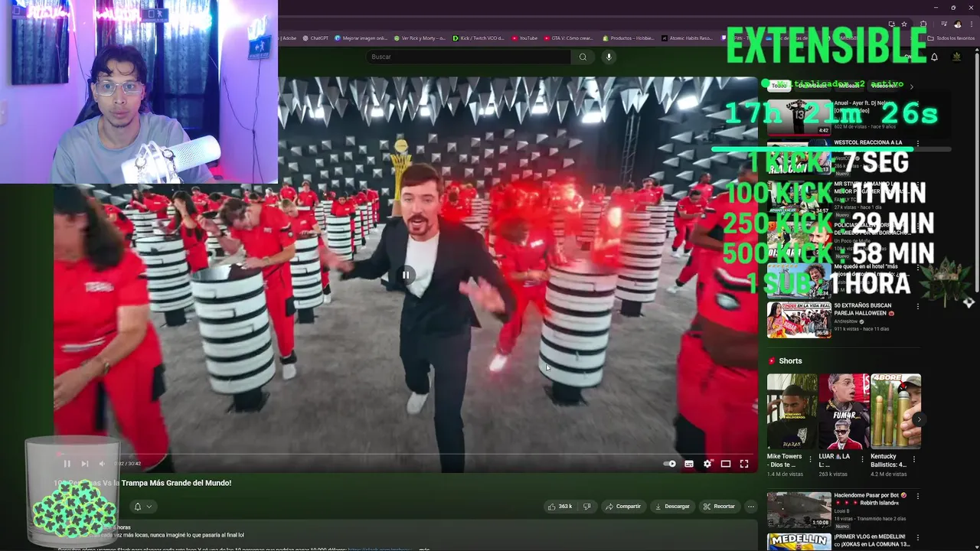Open options for 'WESTCOL REACCIONA A LA' video
The image size is (980, 551).
click(918, 143)
